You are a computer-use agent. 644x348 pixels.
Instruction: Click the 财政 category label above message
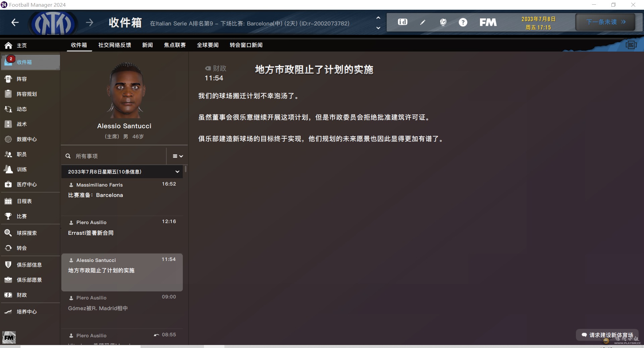(216, 68)
